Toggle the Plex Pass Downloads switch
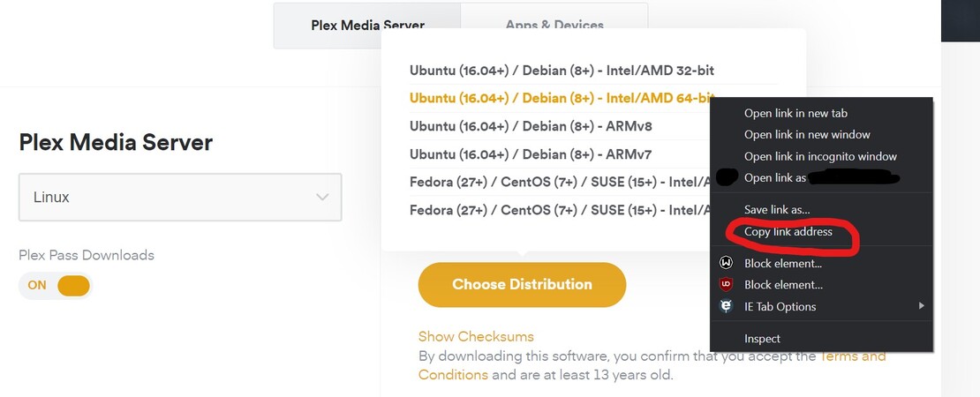980x397 pixels. [56, 285]
